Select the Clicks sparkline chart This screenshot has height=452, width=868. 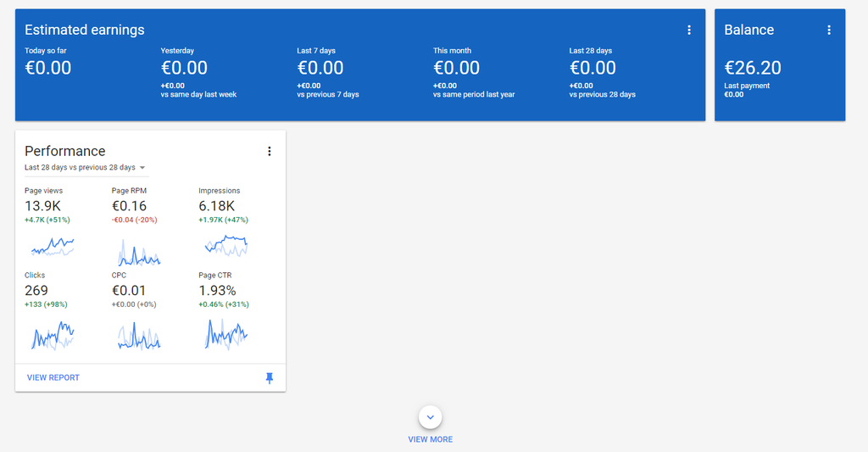(x=53, y=335)
